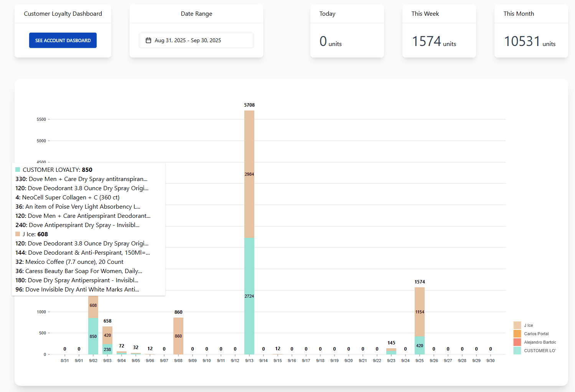Viewport: 575px width, 392px height.
Task: Open the date range picker
Action: click(x=196, y=40)
